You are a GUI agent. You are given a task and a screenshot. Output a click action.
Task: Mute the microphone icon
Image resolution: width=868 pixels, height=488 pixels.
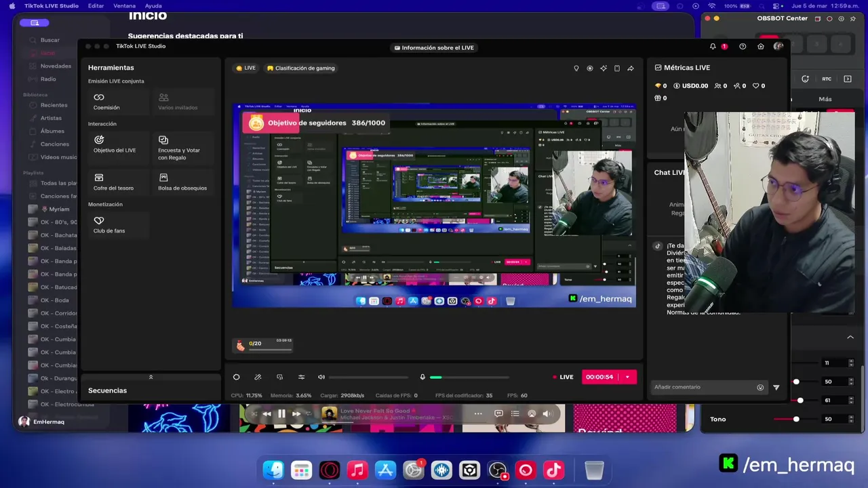422,377
